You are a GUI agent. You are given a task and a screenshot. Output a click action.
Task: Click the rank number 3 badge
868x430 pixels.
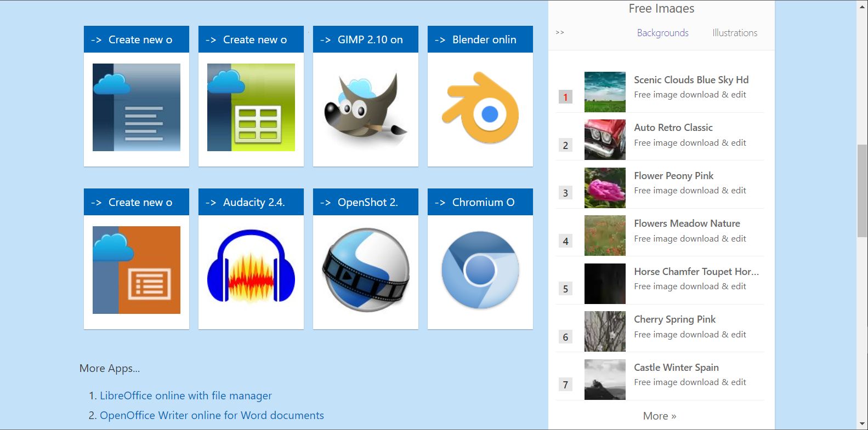click(x=565, y=193)
